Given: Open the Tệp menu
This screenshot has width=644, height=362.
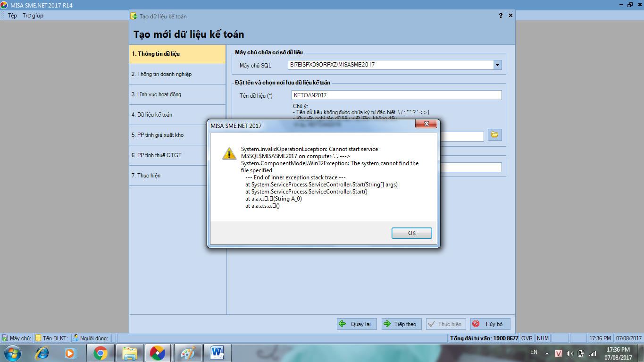Looking at the screenshot, I should pos(12,16).
